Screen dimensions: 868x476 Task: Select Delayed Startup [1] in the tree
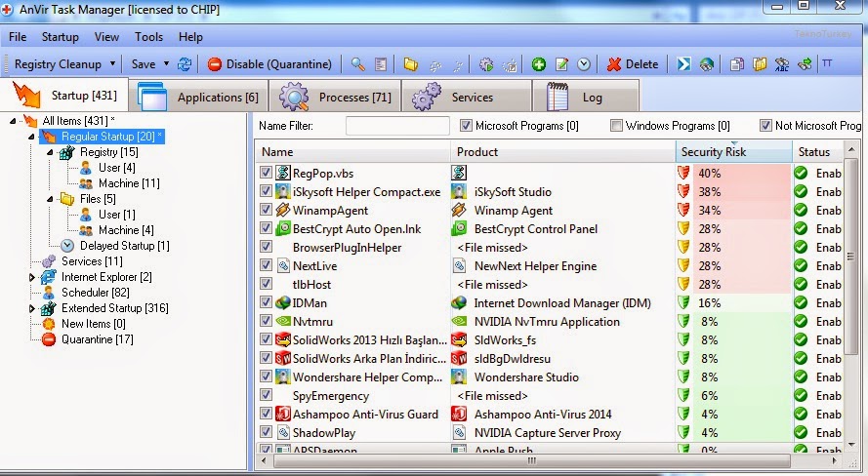pos(125,246)
